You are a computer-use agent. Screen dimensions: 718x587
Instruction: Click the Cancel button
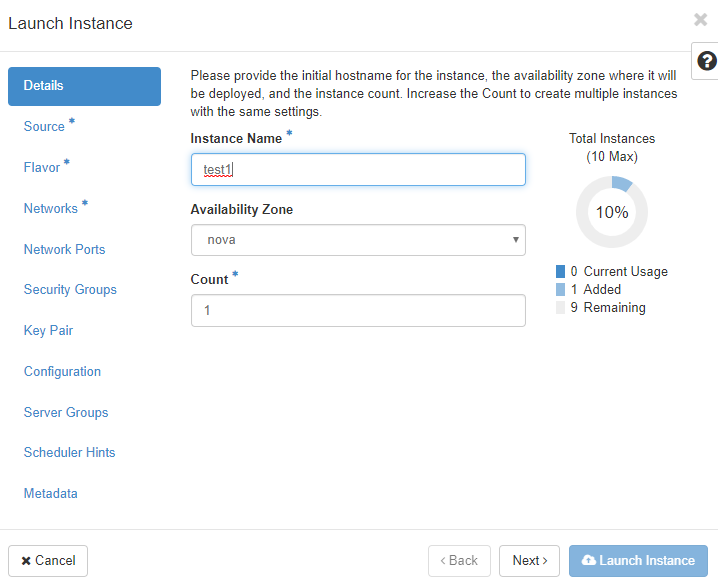point(48,560)
